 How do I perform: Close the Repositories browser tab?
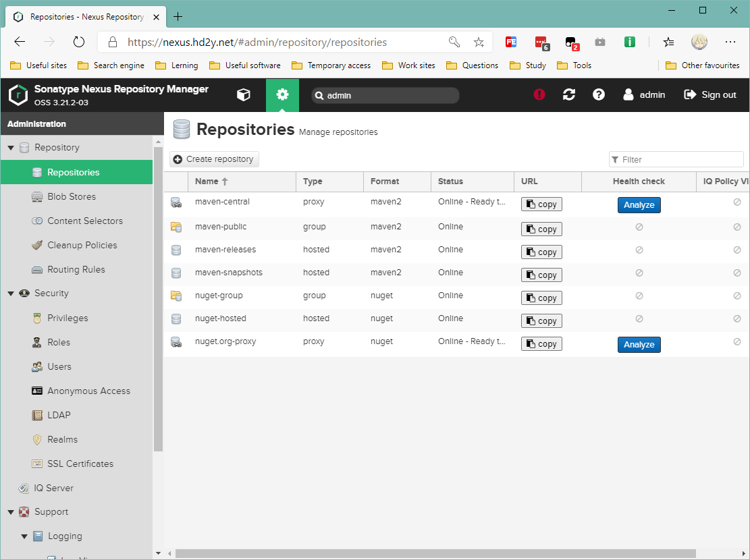(157, 17)
